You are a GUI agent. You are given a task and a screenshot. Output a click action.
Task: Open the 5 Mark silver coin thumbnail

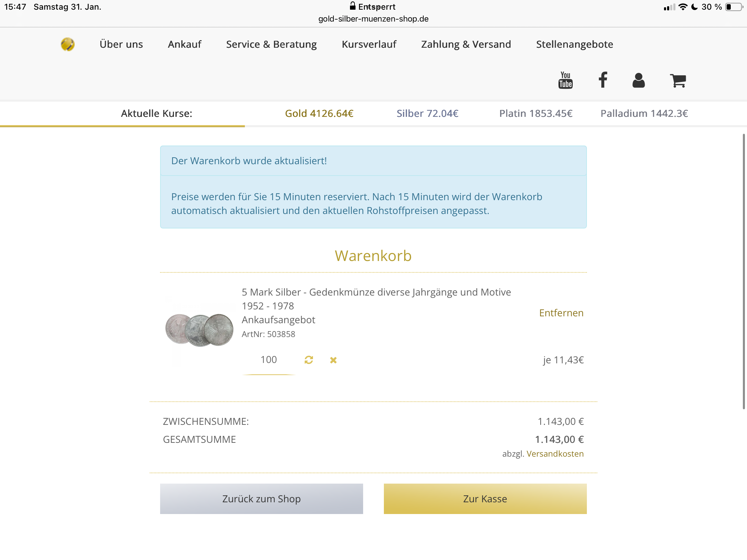(200, 330)
